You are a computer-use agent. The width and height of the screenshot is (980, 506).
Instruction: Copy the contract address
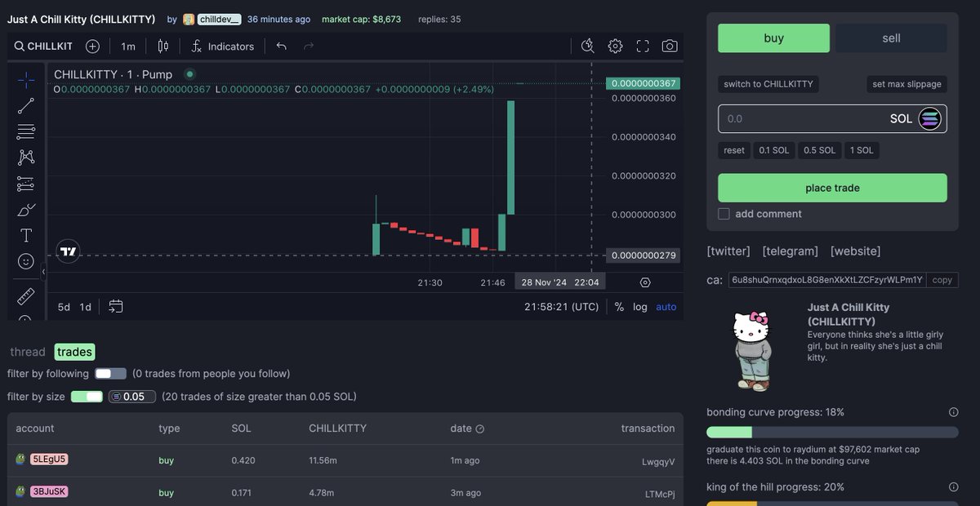pyautogui.click(x=942, y=280)
